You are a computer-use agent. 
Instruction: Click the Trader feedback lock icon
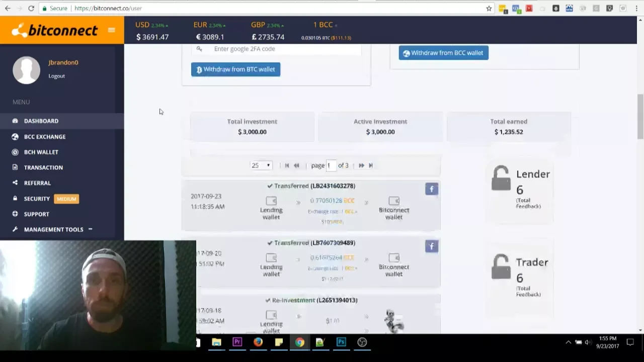501,266
